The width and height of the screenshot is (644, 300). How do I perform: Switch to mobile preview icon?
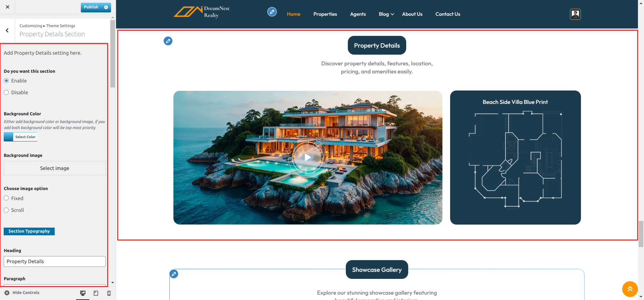[109, 293]
